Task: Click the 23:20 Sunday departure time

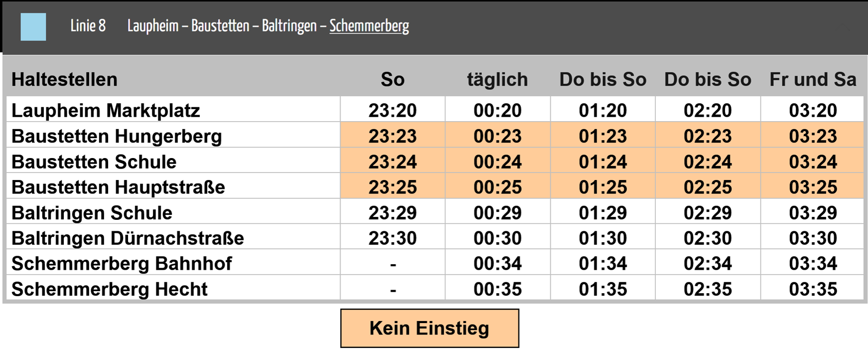Action: [x=392, y=110]
